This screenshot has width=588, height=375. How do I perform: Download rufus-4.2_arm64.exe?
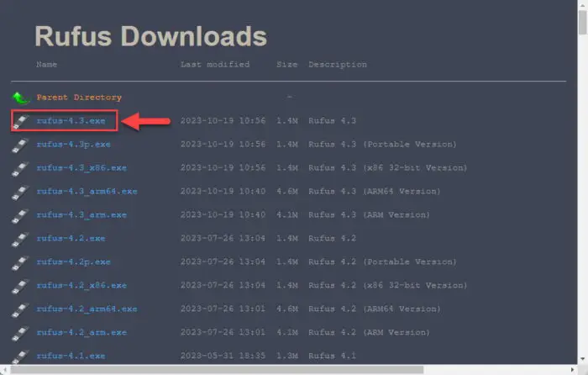[x=87, y=309]
